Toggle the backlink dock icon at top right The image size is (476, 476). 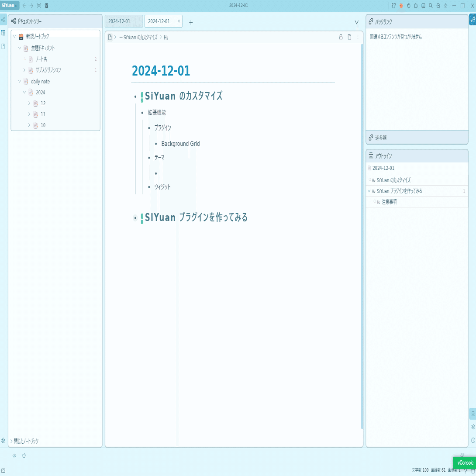pyautogui.click(x=473, y=20)
